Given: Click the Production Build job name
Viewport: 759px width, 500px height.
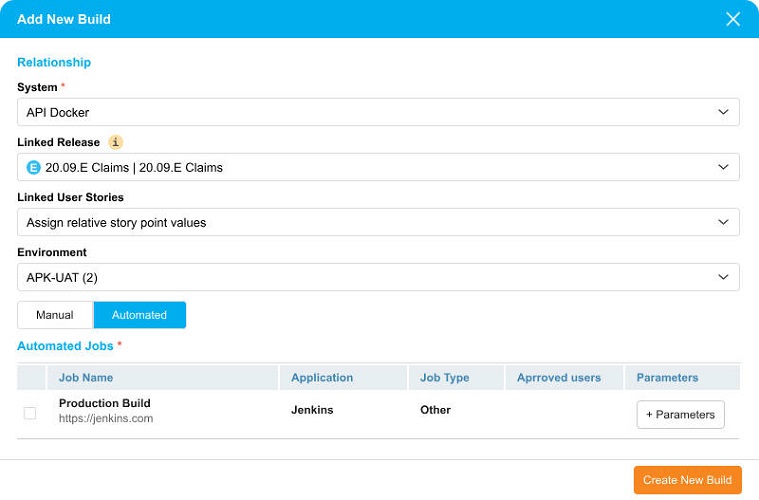Looking at the screenshot, I should [105, 403].
